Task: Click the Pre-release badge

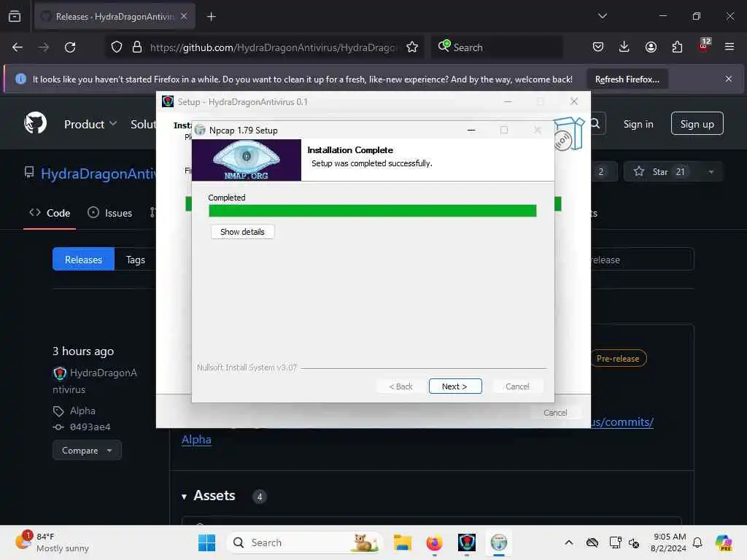Action: point(618,359)
